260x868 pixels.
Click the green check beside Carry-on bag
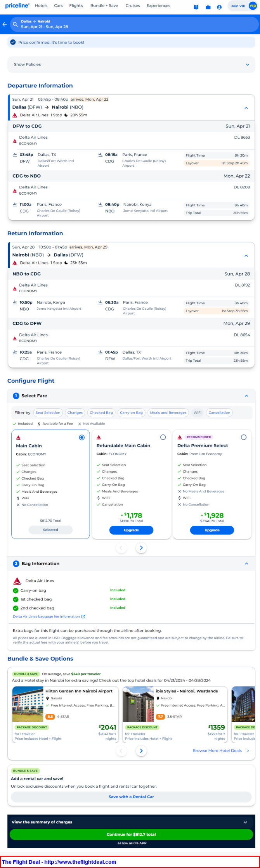coord(16,590)
